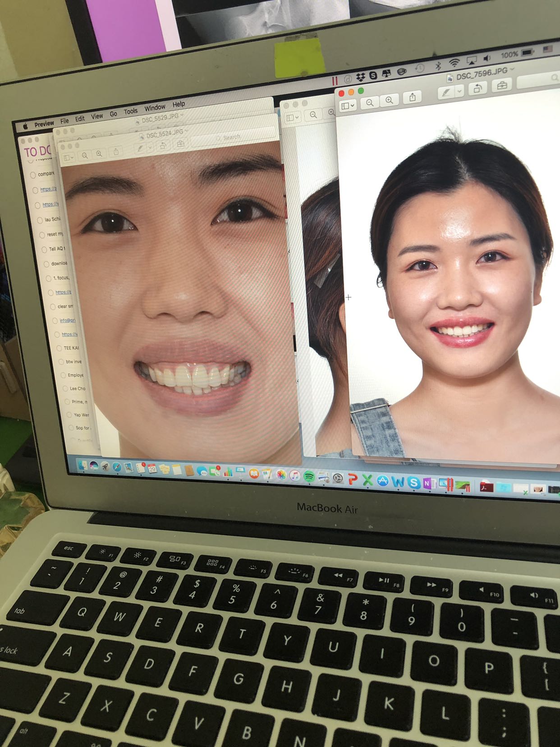Open the highlight dropdown arrow in DSC_5524.JPG window

pyautogui.click(x=149, y=148)
